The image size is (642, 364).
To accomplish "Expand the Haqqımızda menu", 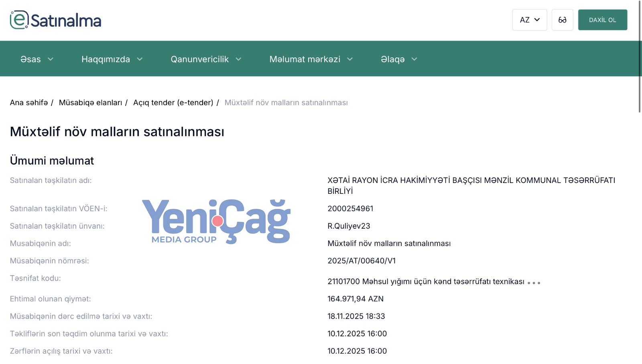I will pos(106,59).
